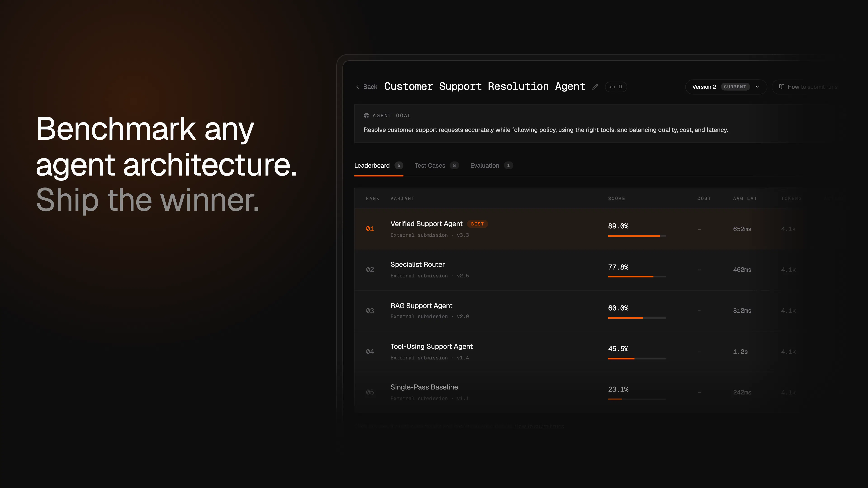Viewport: 868px width, 488px height.
Task: Click the CURRENT version badge
Action: coord(735,87)
